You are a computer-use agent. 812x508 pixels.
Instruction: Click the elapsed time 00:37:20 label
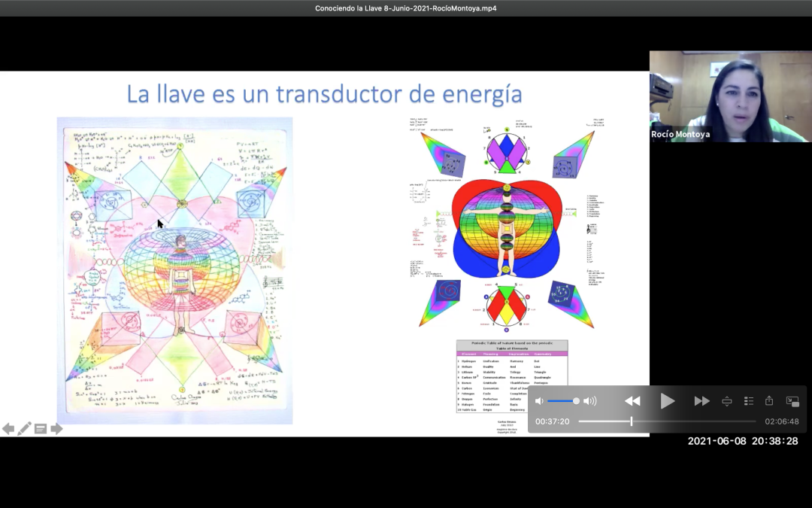(552, 421)
